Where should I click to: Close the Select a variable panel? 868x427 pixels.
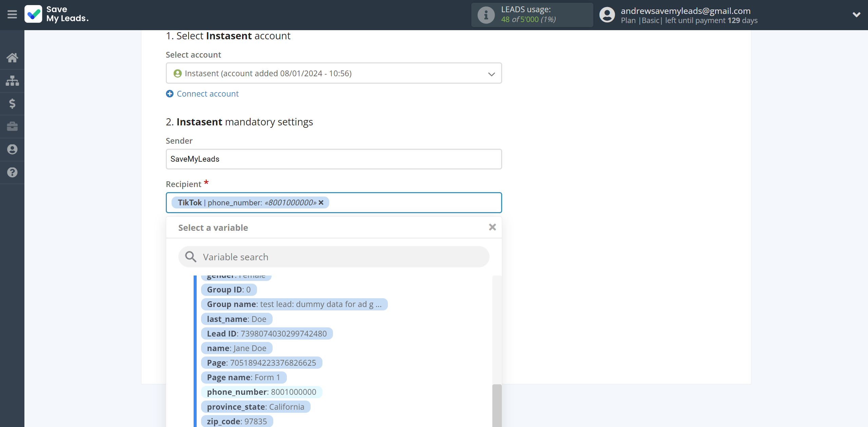pyautogui.click(x=492, y=227)
